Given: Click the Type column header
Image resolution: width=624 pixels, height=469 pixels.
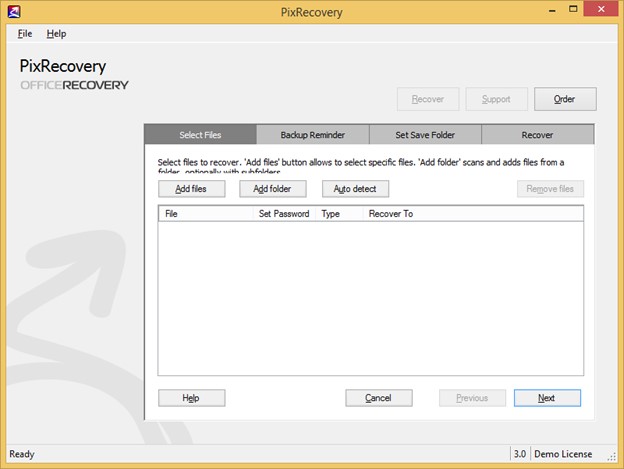Looking at the screenshot, I should [x=339, y=214].
